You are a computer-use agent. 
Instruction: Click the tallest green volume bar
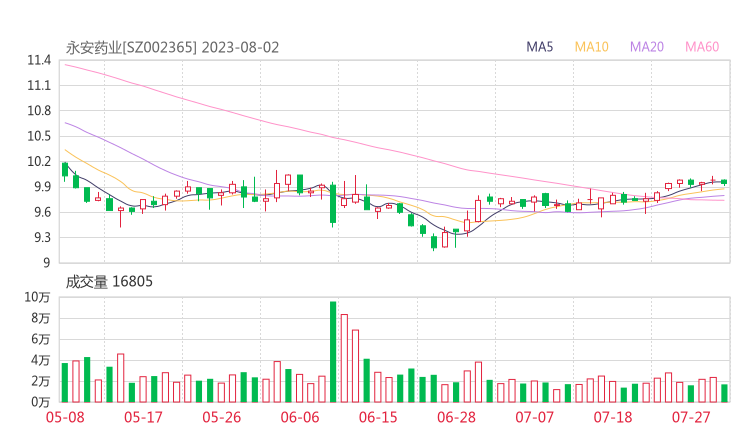(333, 352)
